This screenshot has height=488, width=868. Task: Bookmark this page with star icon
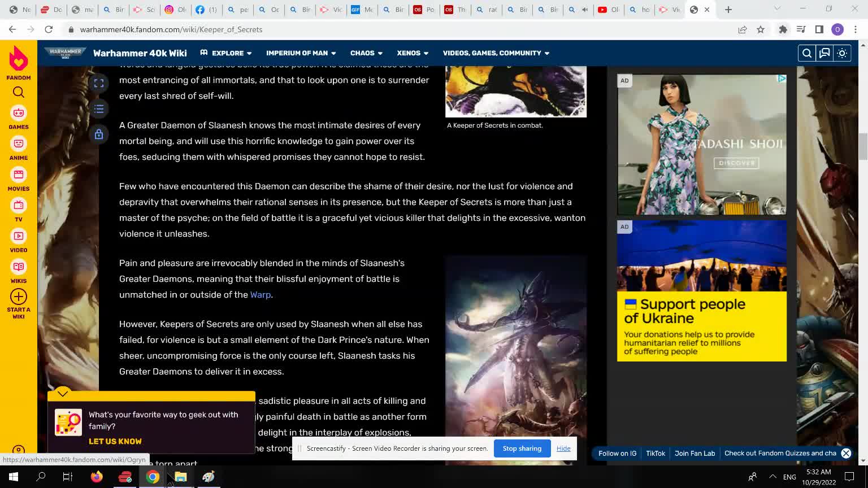(761, 29)
